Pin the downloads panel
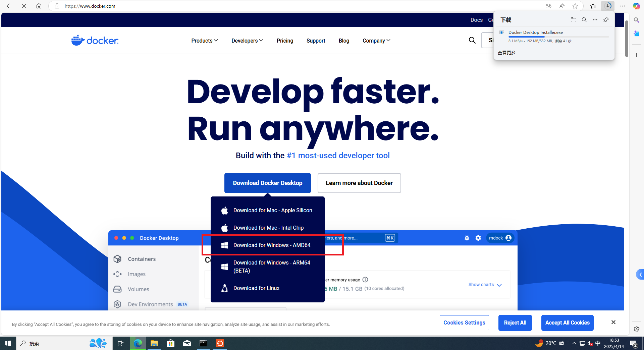This screenshot has width=644, height=350. pos(606,20)
